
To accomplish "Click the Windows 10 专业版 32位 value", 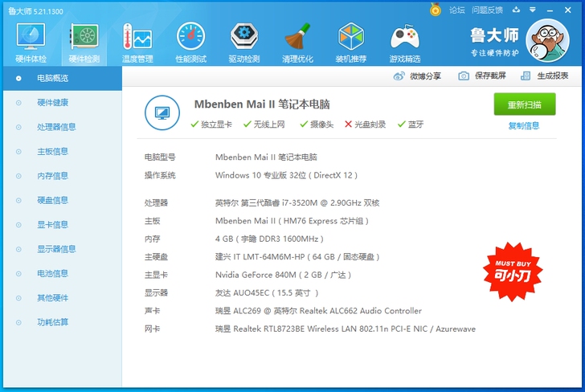I will tap(286, 175).
